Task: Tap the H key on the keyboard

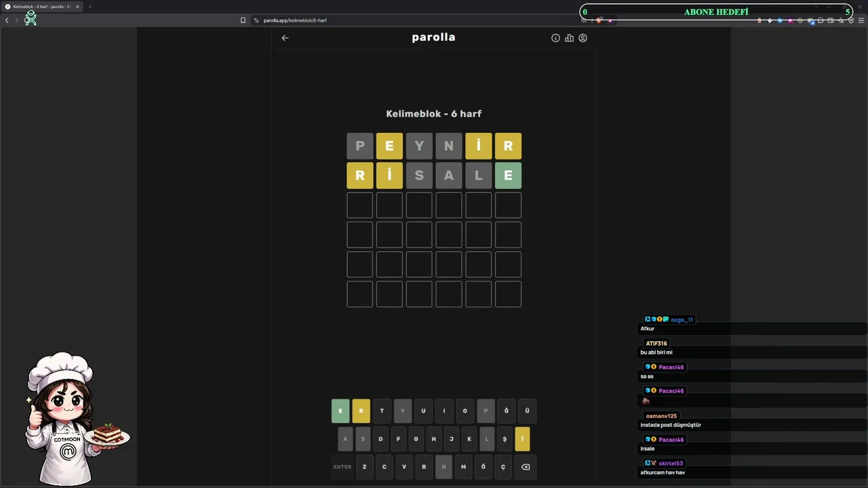Action: [x=434, y=439]
